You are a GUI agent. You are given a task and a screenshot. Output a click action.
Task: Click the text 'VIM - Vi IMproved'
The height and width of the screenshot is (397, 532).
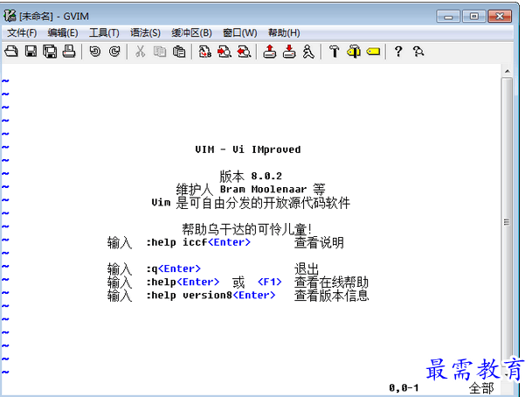(x=248, y=150)
